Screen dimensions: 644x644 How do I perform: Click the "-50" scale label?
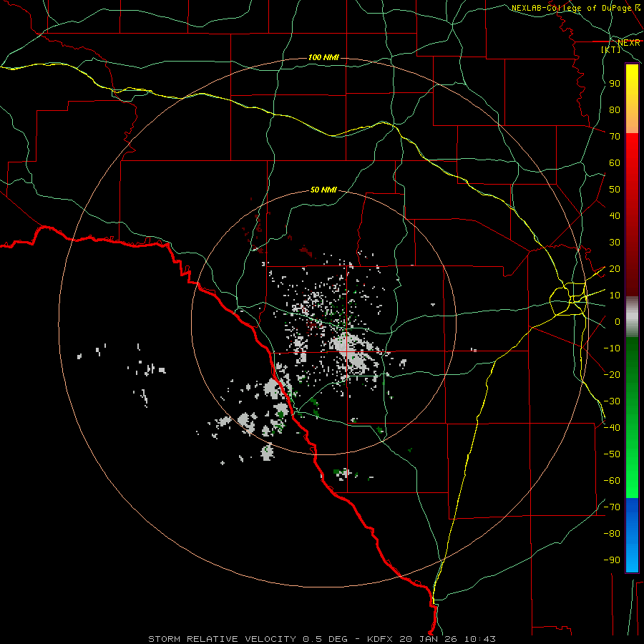pyautogui.click(x=612, y=454)
